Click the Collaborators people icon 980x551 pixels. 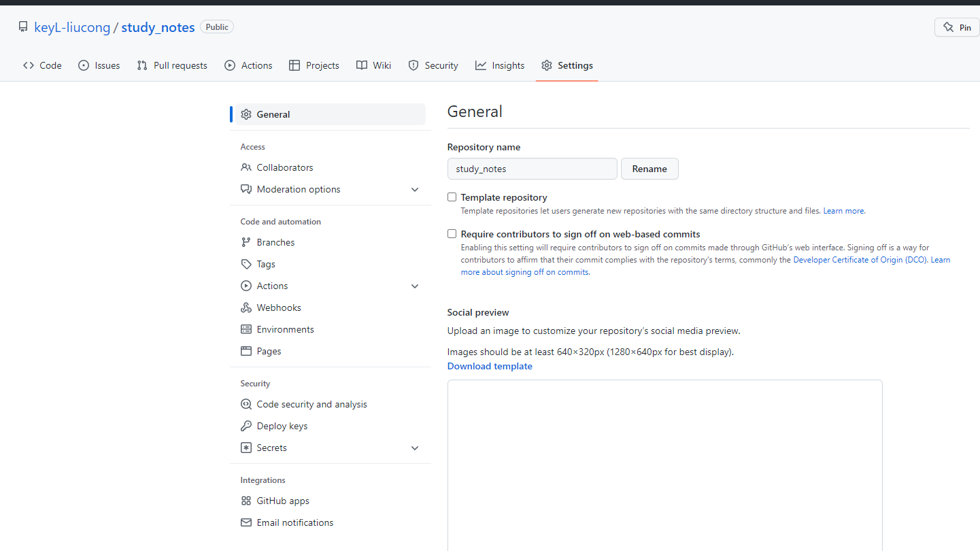(246, 167)
